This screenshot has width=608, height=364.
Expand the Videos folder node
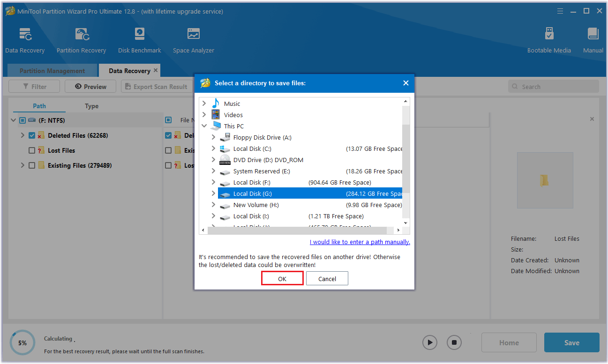[x=204, y=115]
